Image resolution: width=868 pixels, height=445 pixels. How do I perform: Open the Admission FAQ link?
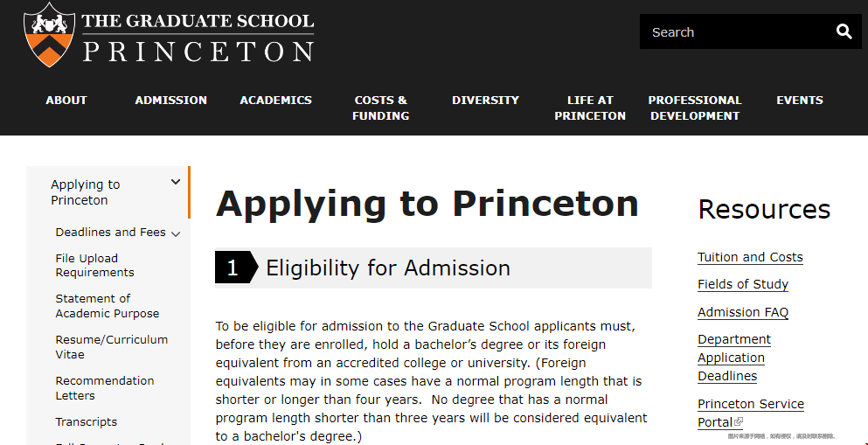point(743,312)
